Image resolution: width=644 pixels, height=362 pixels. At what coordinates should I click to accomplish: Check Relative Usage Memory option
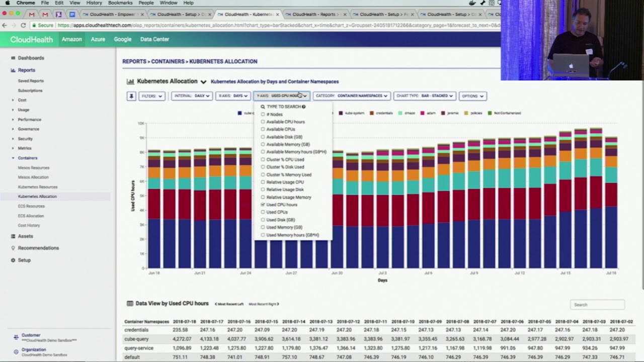[263, 197]
